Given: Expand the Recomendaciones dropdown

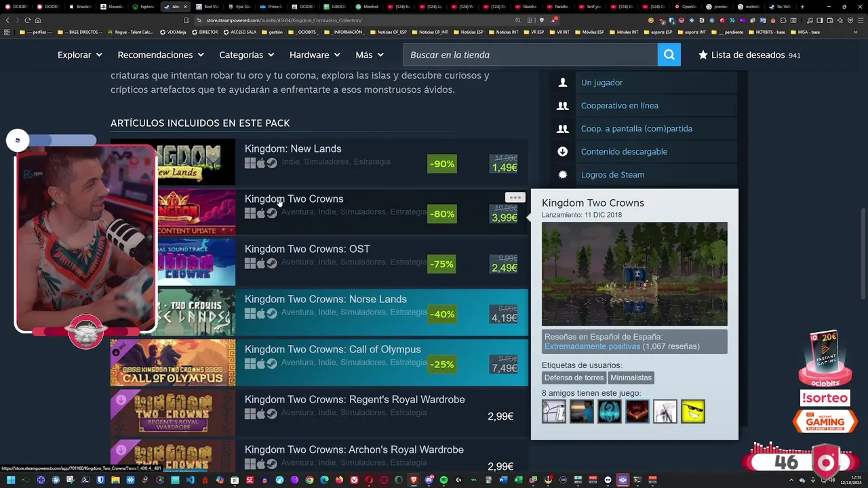Looking at the screenshot, I should click(x=161, y=55).
